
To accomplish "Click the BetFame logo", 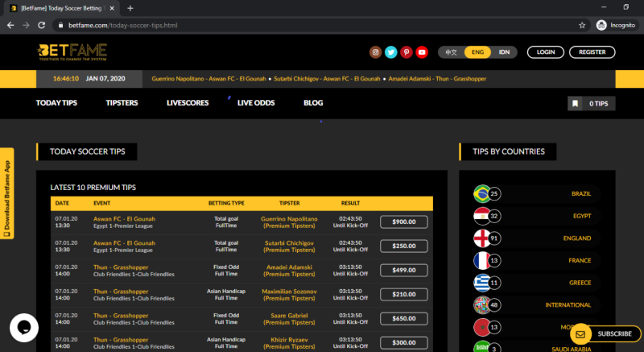I will click(x=72, y=52).
